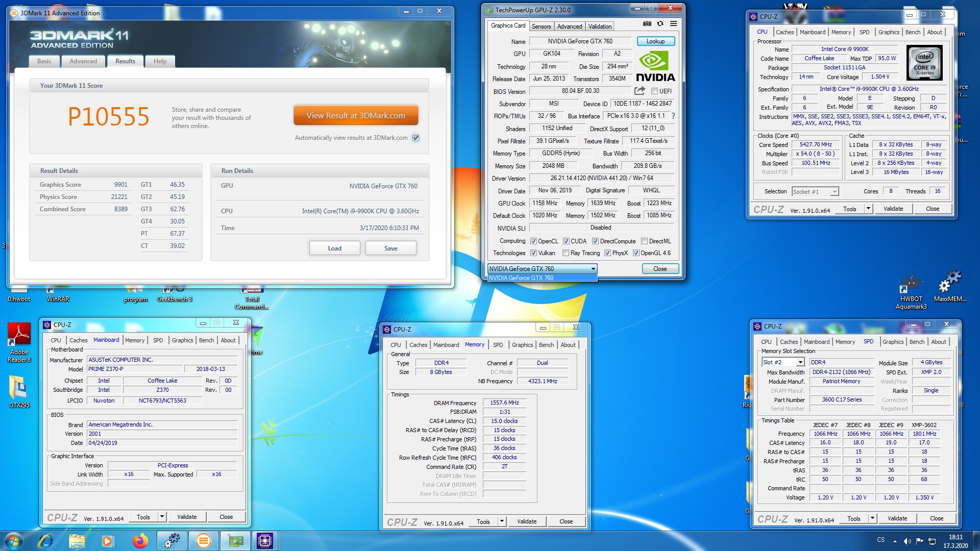The width and height of the screenshot is (980, 551).
Task: Open the GPU-Z hamburger menu
Action: (x=673, y=23)
